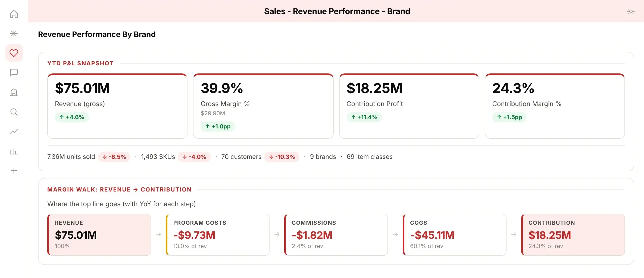Click the $75.01M Revenue (gross) card
This screenshot has width=644, height=278.
click(117, 106)
